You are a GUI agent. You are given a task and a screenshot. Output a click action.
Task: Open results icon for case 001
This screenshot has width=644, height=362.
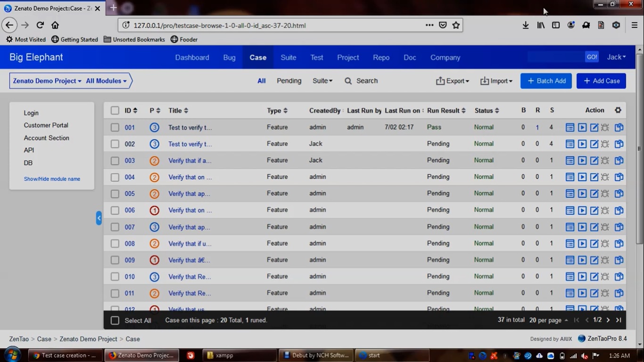point(570,127)
